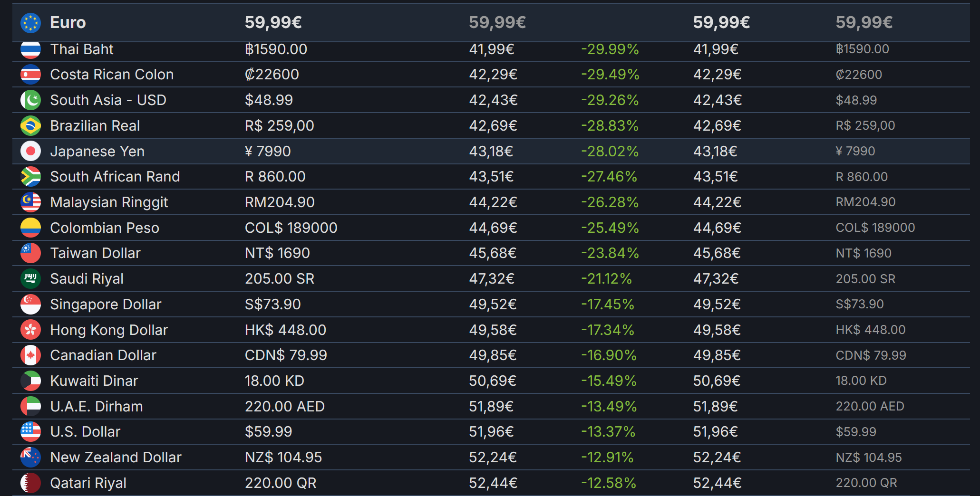The width and height of the screenshot is (980, 496).
Task: Select the Hong Kong flag icon
Action: 30,330
